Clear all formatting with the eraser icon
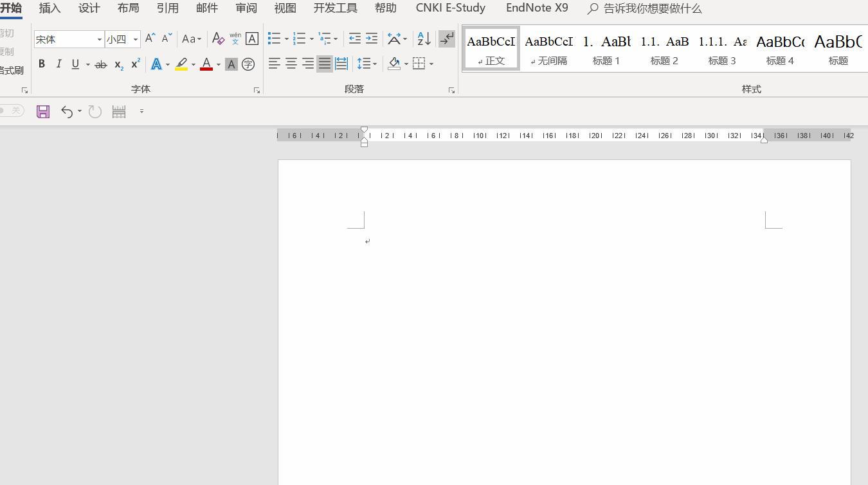The width and height of the screenshot is (868, 485). click(x=218, y=39)
